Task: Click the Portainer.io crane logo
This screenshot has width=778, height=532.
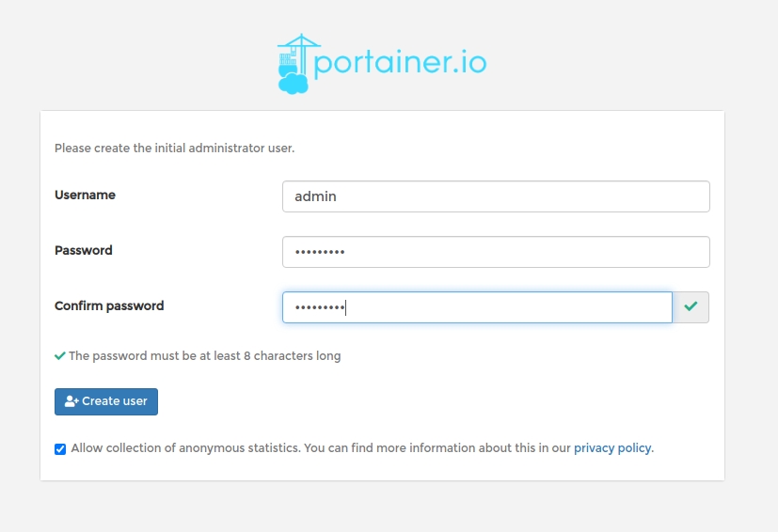Action: 382,64
